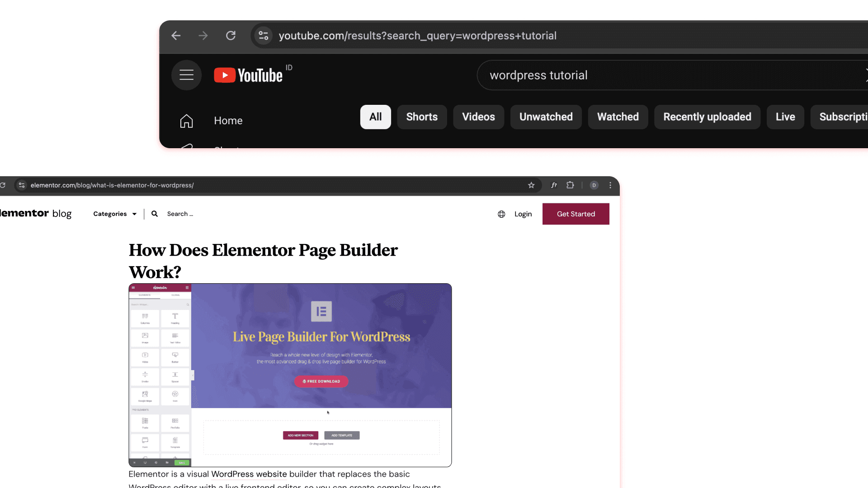Click the Get Started button
Image resolution: width=868 pixels, height=488 pixels.
576,214
